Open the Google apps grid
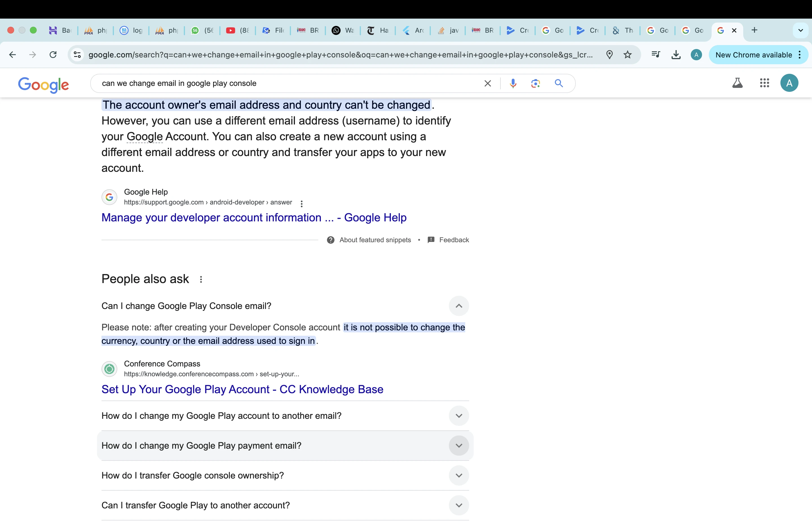Viewport: 812px width, 525px height. tap(765, 83)
